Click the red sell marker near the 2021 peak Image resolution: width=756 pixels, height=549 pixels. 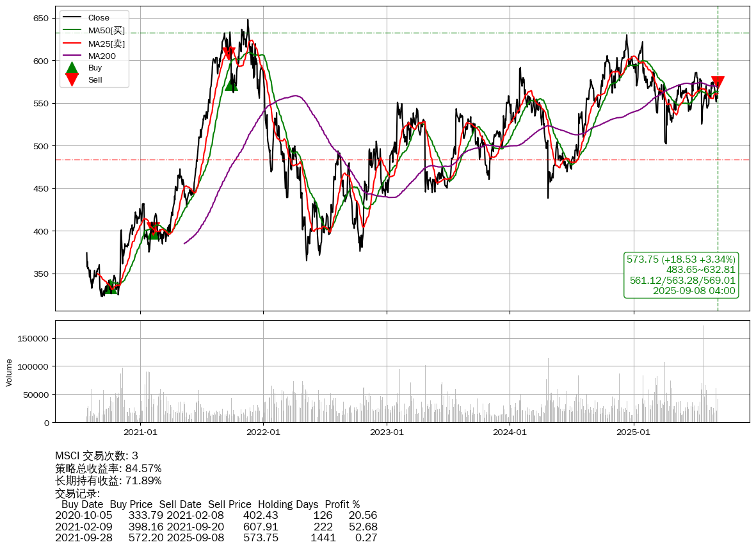228,54
